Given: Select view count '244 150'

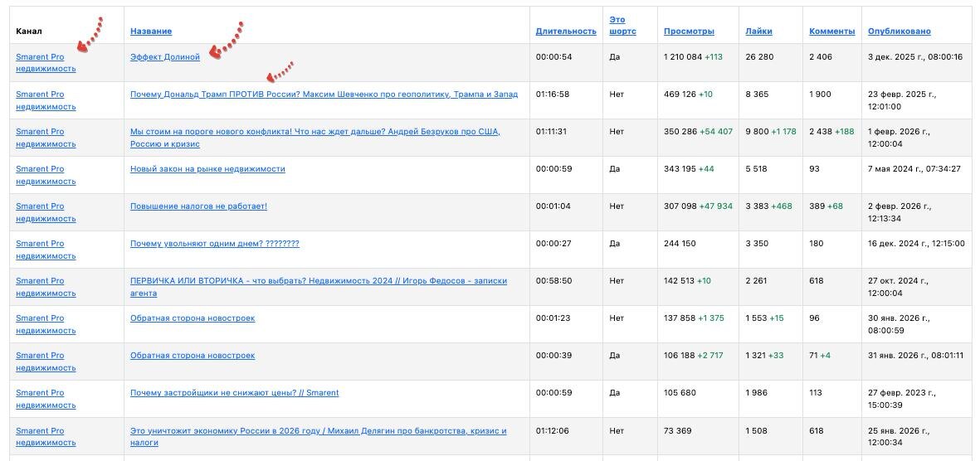Looking at the screenshot, I should coord(680,244).
